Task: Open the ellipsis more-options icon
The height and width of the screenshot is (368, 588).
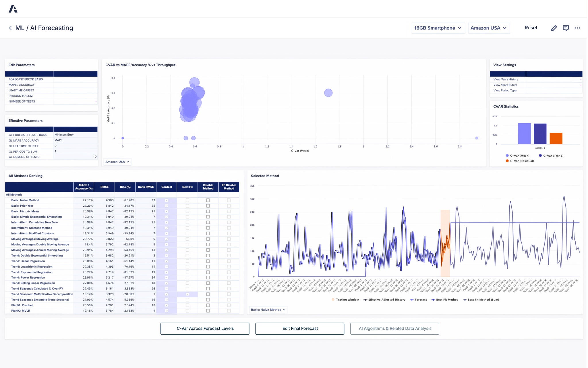Action: click(577, 28)
